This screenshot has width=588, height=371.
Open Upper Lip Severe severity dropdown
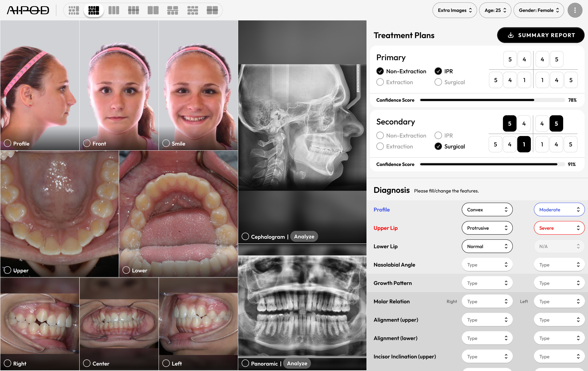tap(559, 228)
